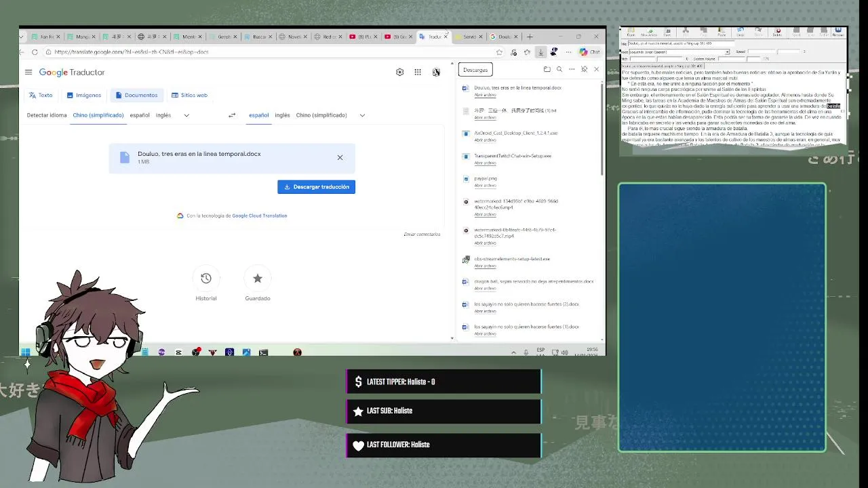This screenshot has height=488, width=868.
Task: Show hidden system tray icons
Action: pyautogui.click(x=513, y=352)
